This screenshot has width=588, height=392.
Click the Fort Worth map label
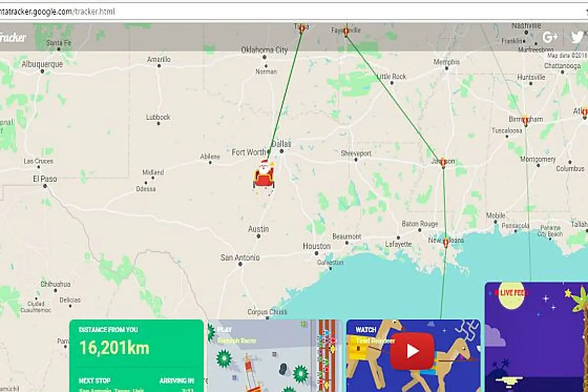coord(249,152)
